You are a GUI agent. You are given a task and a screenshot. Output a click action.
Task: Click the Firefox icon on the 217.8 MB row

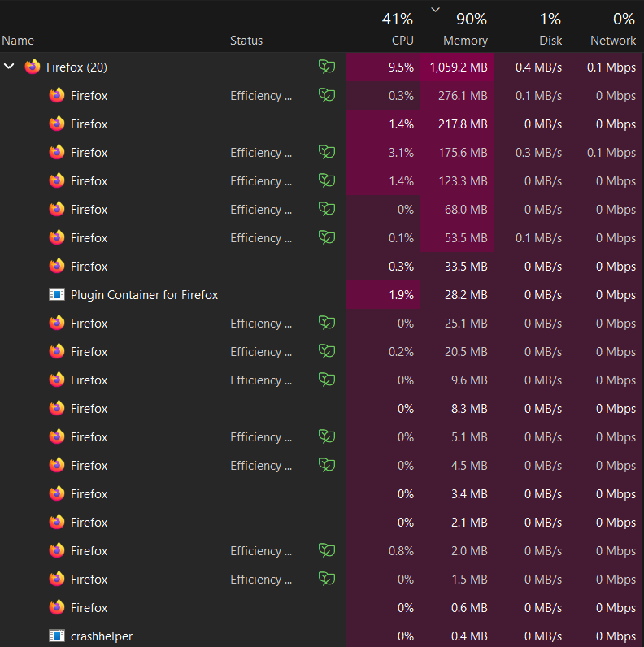(x=56, y=124)
